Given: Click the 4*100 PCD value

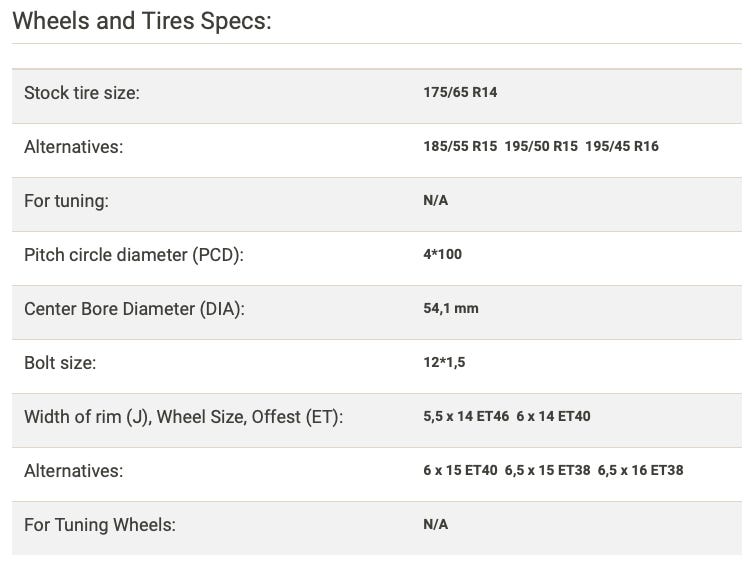Looking at the screenshot, I should 443,254.
